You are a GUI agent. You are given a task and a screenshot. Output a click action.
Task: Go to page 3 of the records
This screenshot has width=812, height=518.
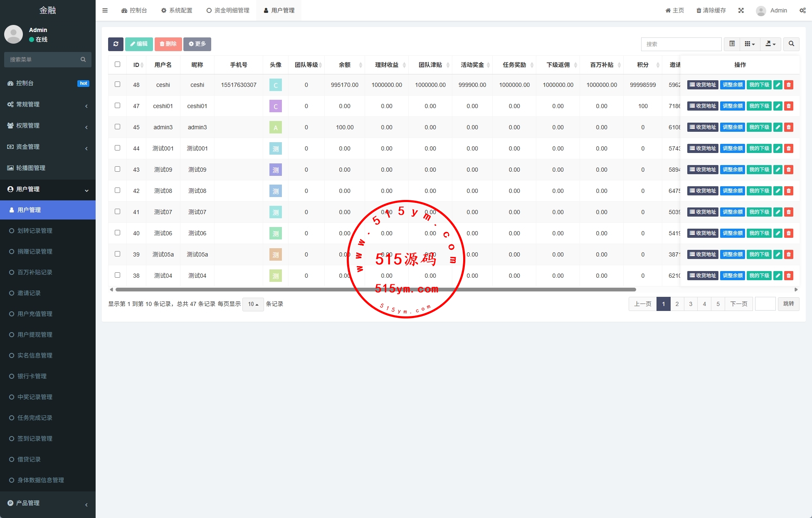coord(691,304)
